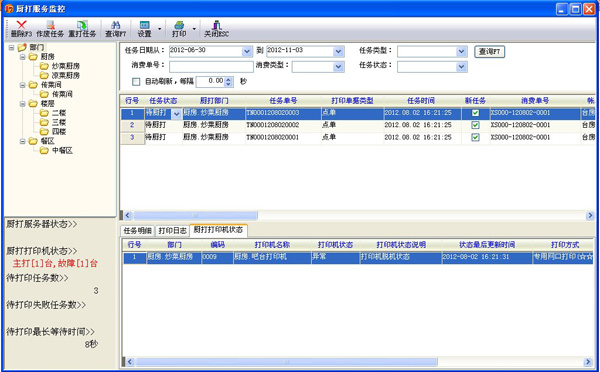600x372 pixels.
Task: Click right arrow of upper task table scrollbar
Action: coord(590,216)
